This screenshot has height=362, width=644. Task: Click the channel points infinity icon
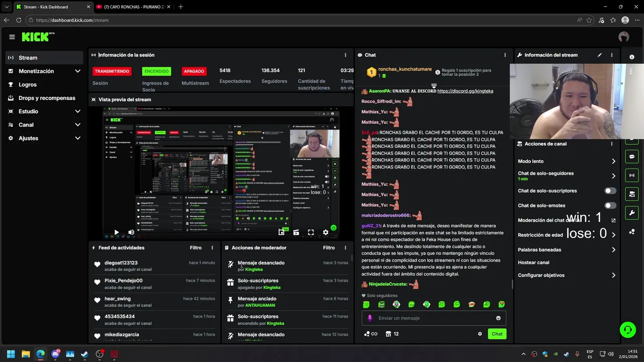point(370,334)
